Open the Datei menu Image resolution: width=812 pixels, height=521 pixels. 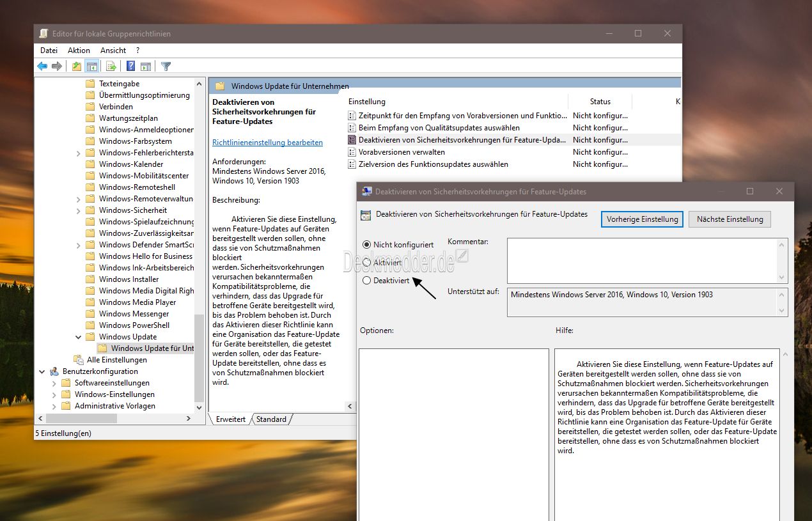(x=49, y=51)
